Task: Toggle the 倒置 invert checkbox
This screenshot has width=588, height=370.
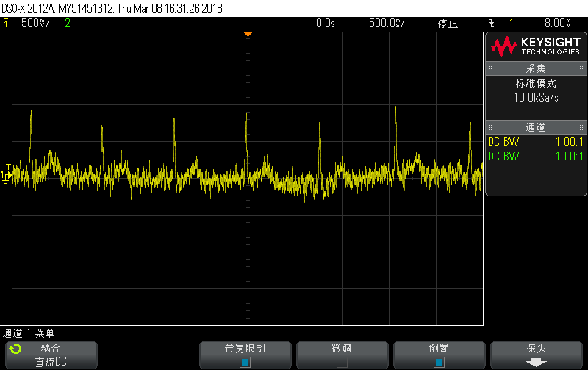Action: [439, 362]
